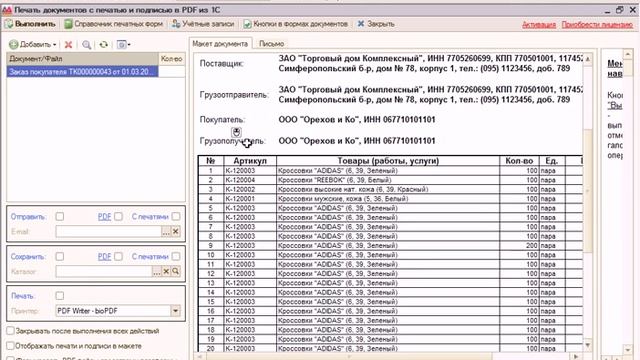Image resolution: width=640 pixels, height=360 pixels.
Task: Clear the E-mail field with X button
Action: click(x=176, y=231)
